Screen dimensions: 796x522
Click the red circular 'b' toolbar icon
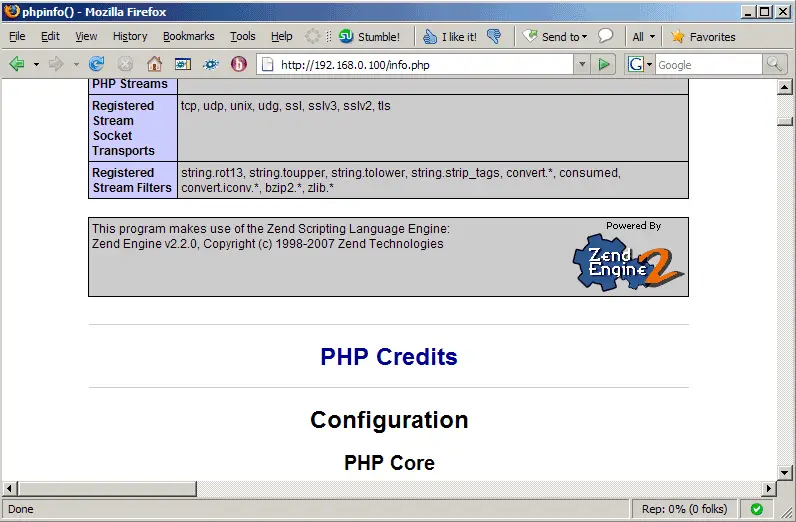click(x=239, y=64)
